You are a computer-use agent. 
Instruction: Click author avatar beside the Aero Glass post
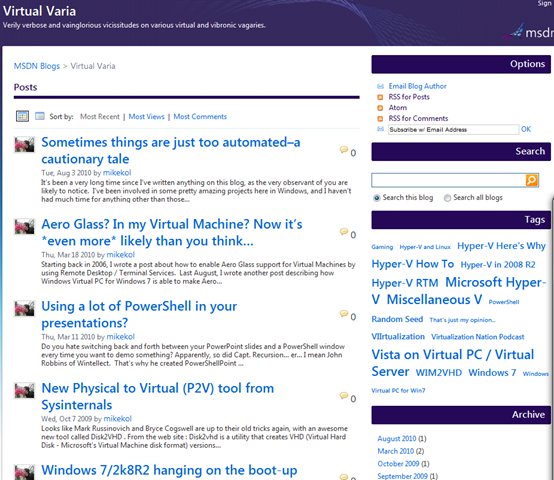click(24, 227)
